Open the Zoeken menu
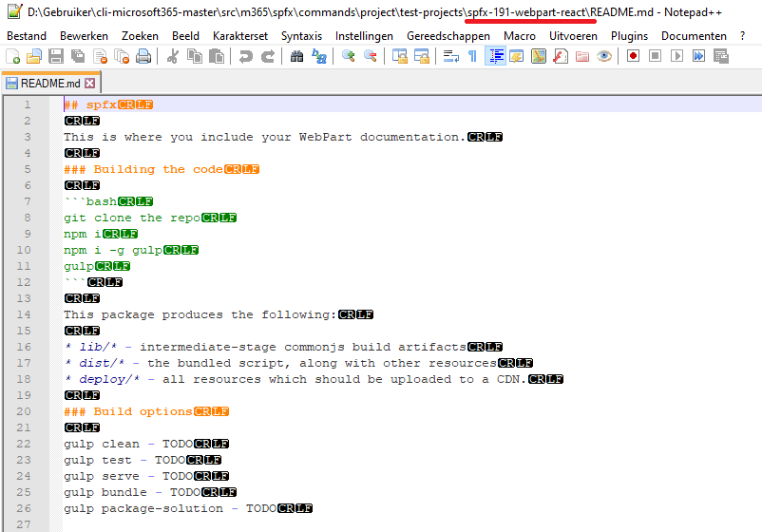 [140, 36]
